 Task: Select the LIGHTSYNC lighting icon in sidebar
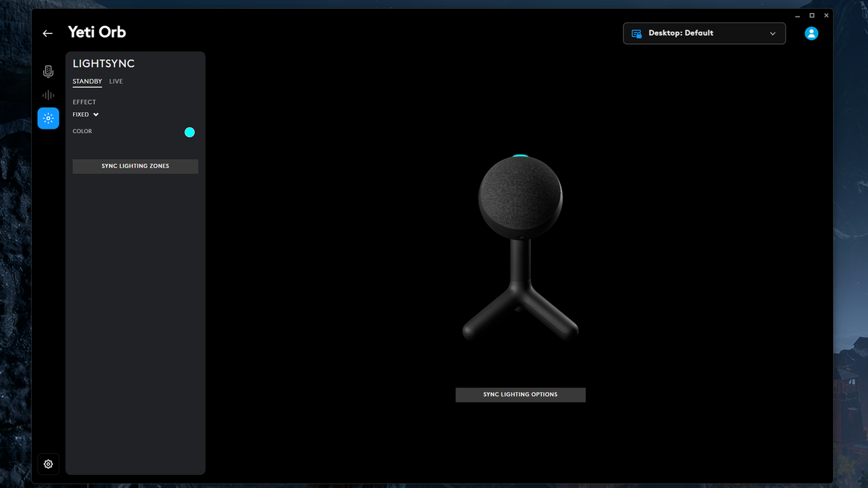[48, 118]
